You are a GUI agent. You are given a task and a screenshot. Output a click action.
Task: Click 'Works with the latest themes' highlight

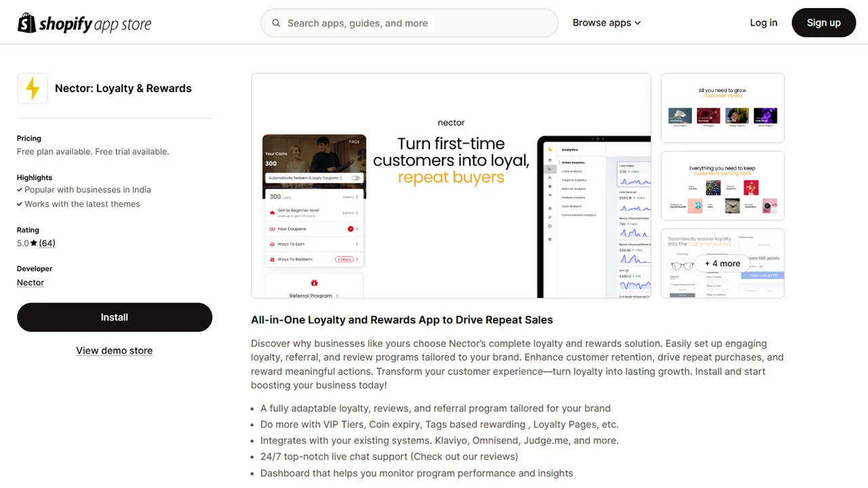[x=83, y=204]
